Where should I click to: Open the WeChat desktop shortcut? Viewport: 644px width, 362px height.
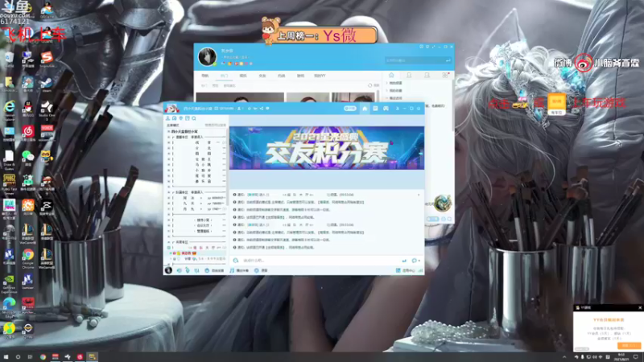pyautogui.click(x=28, y=158)
